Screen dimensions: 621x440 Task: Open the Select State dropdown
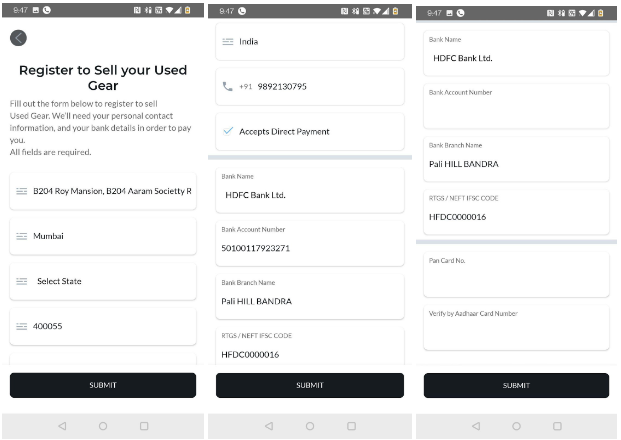click(x=103, y=281)
